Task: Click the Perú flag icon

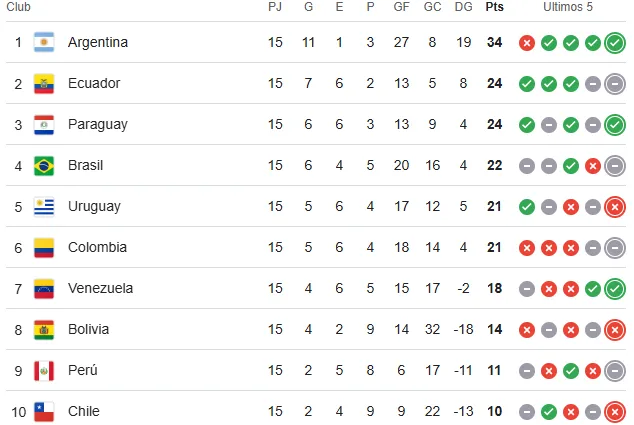Action: coord(43,370)
